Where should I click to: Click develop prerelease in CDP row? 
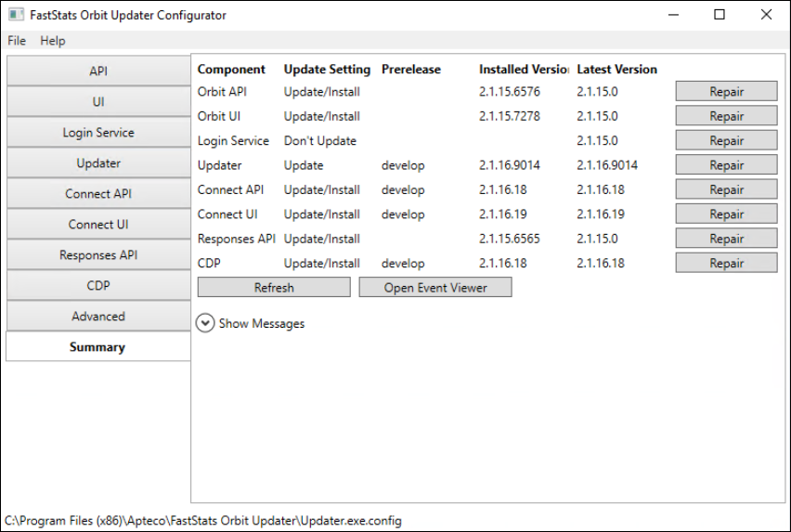click(403, 264)
